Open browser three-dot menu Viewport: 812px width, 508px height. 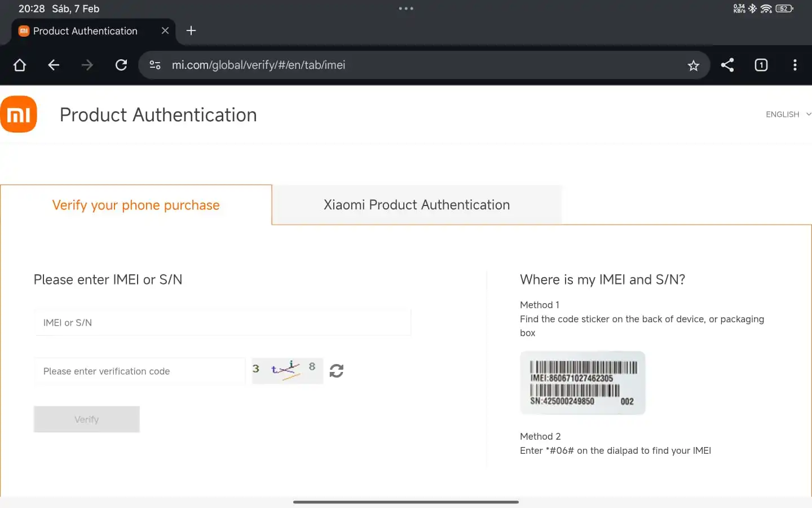pyautogui.click(x=795, y=65)
